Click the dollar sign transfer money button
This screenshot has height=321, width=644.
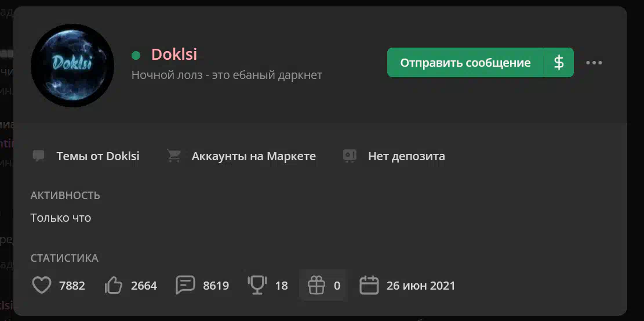(x=559, y=63)
